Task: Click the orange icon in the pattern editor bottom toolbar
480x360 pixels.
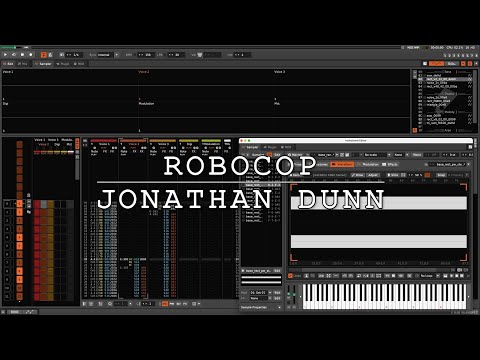Action: click(x=164, y=304)
